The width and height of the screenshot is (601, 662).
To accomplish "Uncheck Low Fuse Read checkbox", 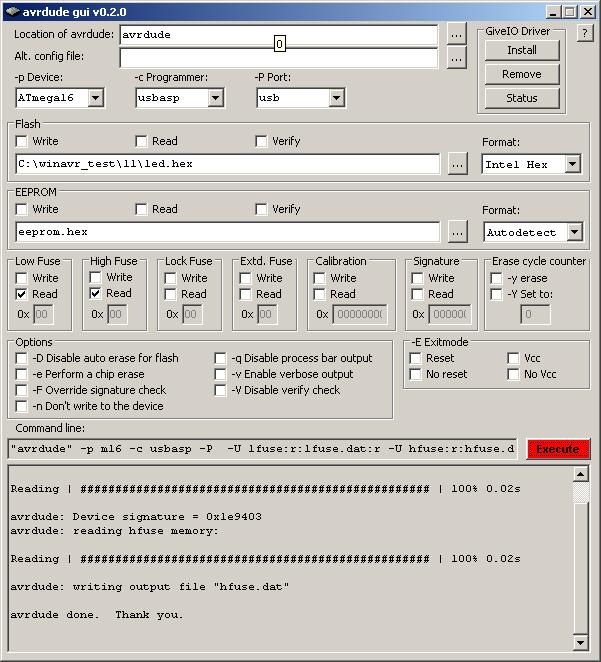I will click(21, 294).
